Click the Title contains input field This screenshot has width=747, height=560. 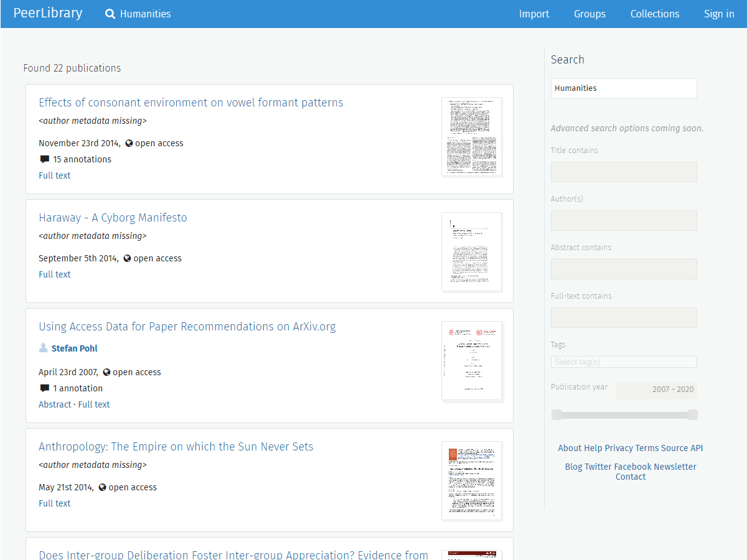[x=623, y=172]
